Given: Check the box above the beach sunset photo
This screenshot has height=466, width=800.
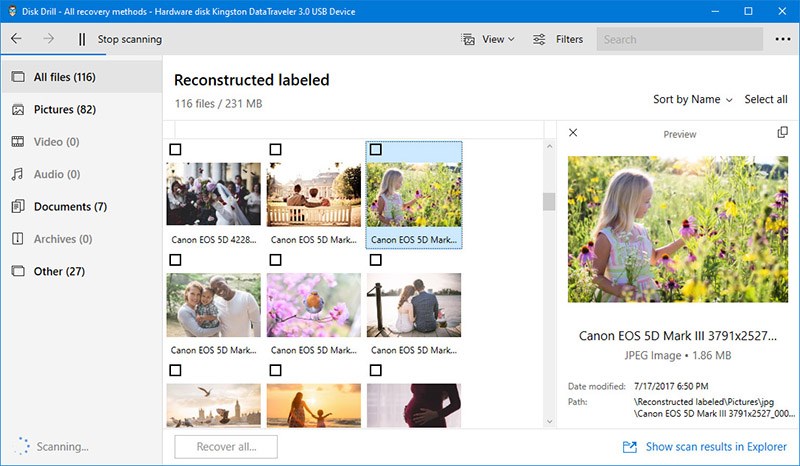Looking at the screenshot, I should pyautogui.click(x=276, y=370).
